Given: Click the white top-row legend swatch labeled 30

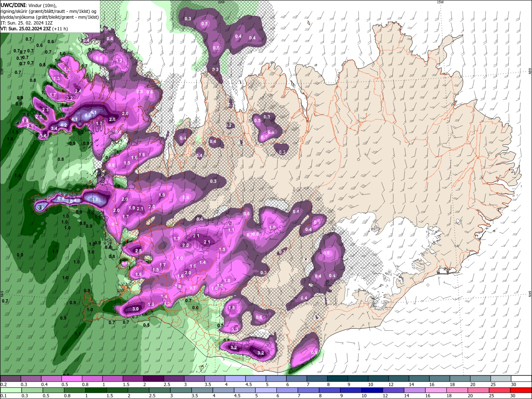Looking at the screenshot, I should click(521, 379).
